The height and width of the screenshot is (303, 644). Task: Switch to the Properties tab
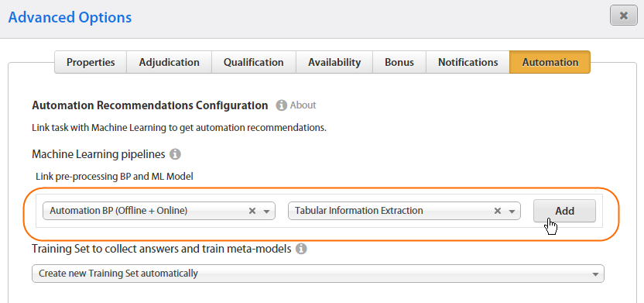tap(91, 63)
